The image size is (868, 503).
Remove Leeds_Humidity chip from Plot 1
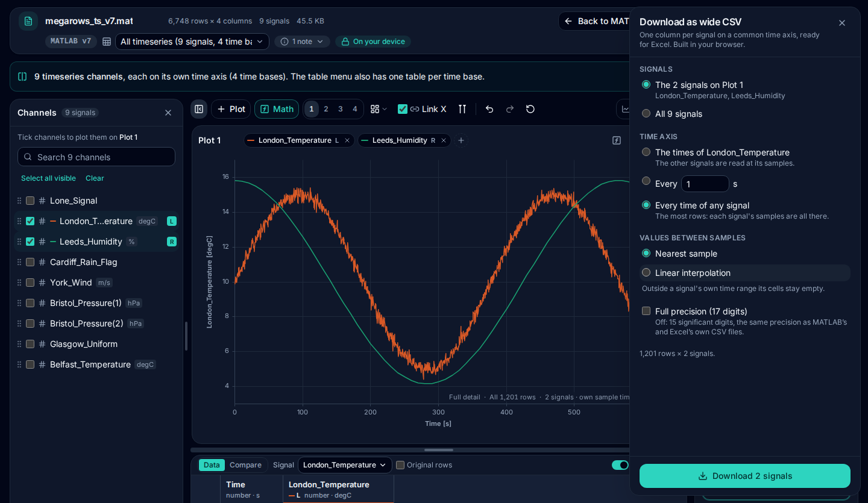click(x=444, y=140)
